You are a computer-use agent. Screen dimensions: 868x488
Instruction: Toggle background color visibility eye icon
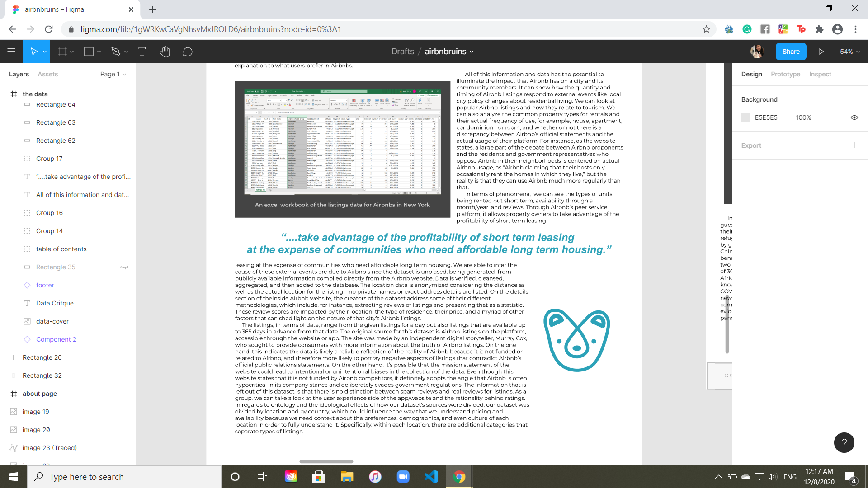click(854, 117)
